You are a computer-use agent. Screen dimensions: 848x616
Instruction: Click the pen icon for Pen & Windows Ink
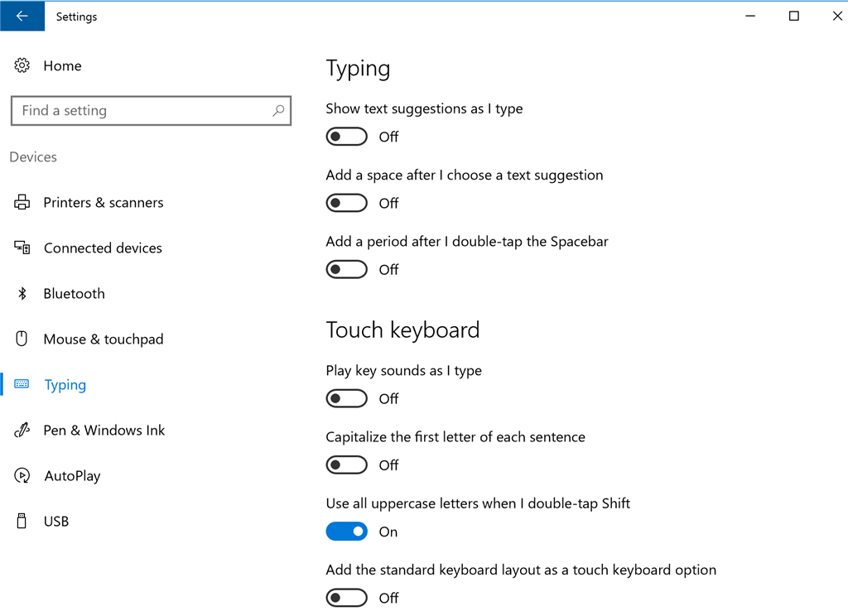[22, 430]
